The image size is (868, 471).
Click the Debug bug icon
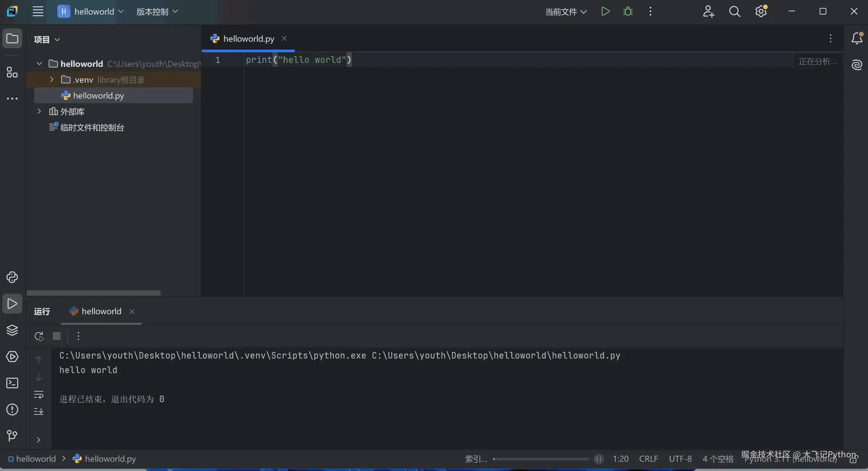(628, 12)
